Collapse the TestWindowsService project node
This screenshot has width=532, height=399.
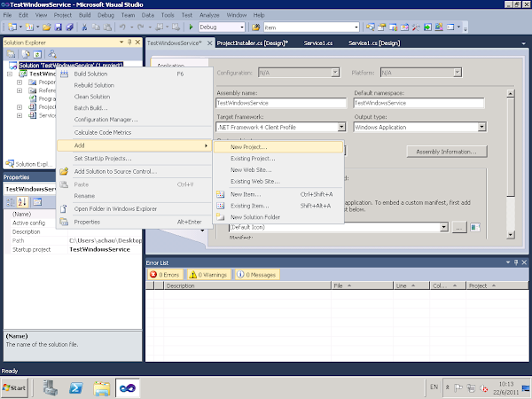[x=10, y=74]
